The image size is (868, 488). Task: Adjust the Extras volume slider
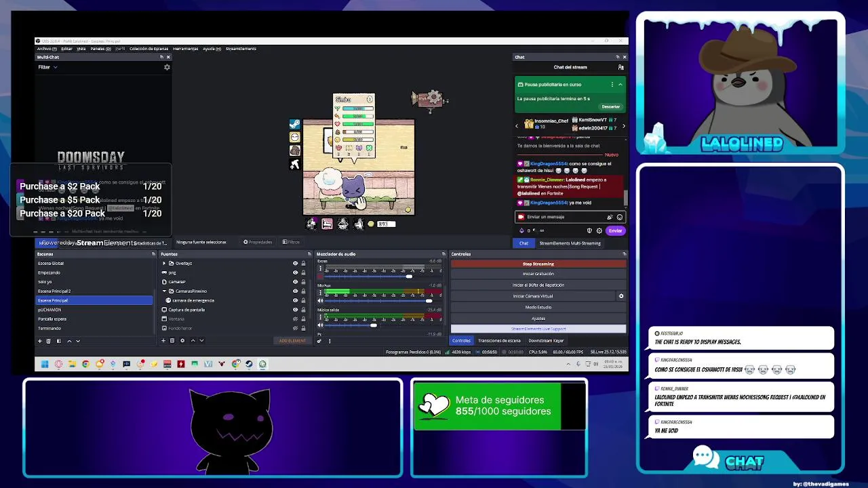tap(409, 277)
